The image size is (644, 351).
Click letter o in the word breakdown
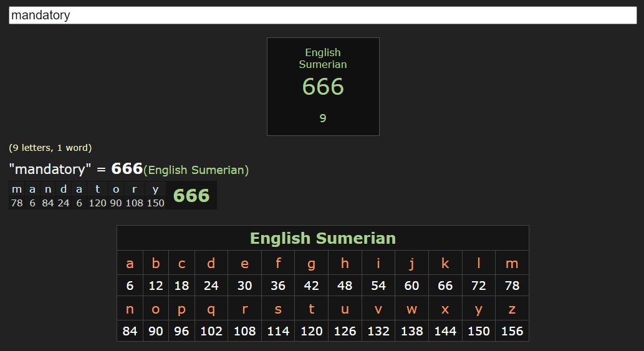[x=116, y=190]
